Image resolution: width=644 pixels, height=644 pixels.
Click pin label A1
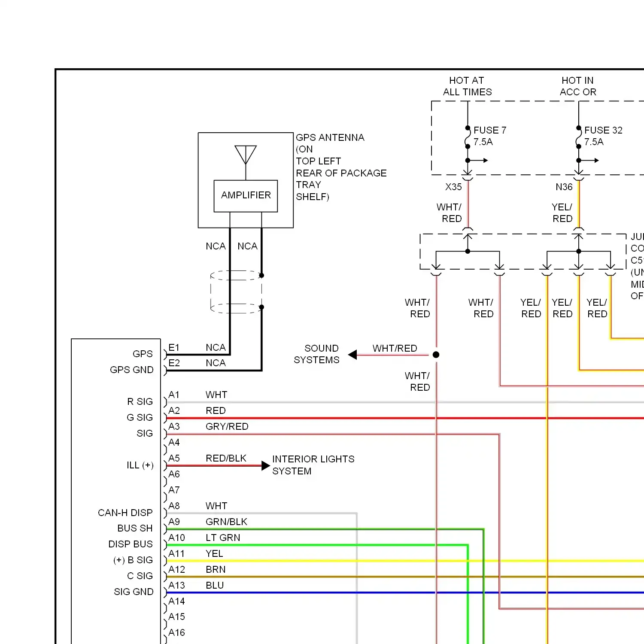coord(174,395)
